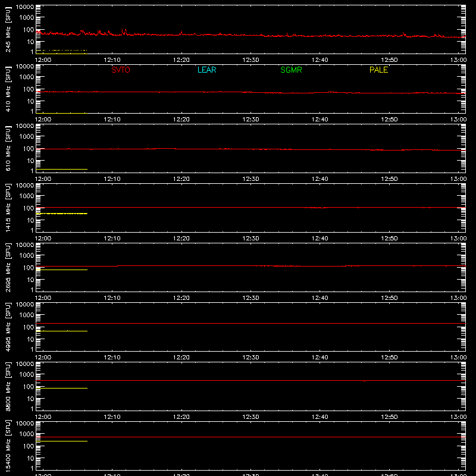Click the yellow PALE trace in 4995 MHz plot
This screenshot has width=476, height=476.
(x=62, y=331)
